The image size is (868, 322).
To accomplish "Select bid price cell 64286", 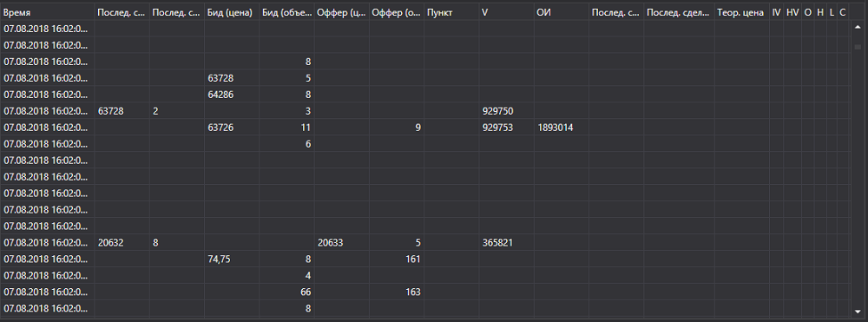I will point(232,95).
